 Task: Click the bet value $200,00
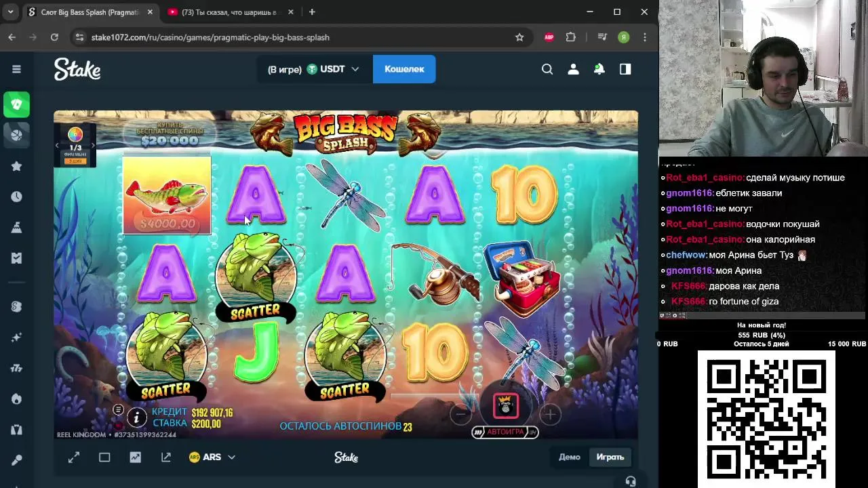(206, 424)
